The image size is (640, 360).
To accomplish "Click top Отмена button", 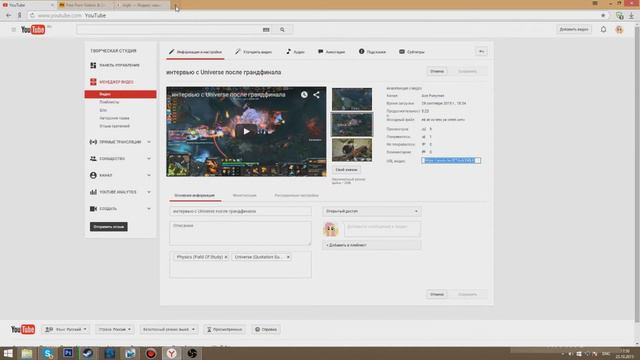I will 436,71.
